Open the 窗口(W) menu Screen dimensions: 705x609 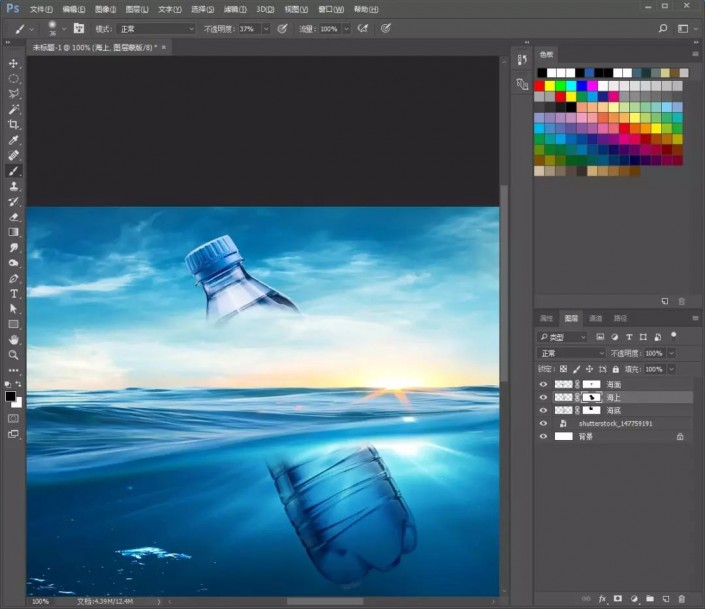pos(330,9)
